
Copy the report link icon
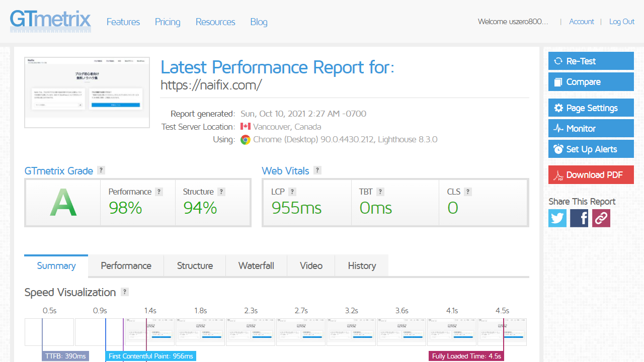pos(601,218)
